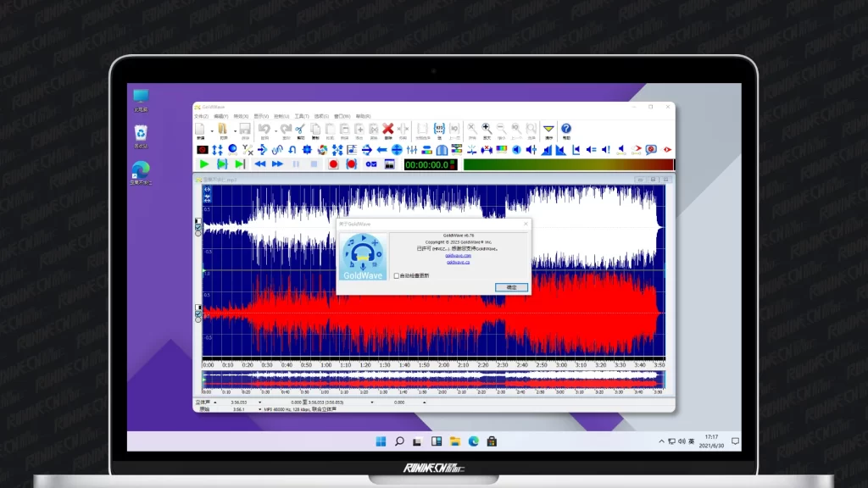Click the magnifier Zoom In icon

487,129
